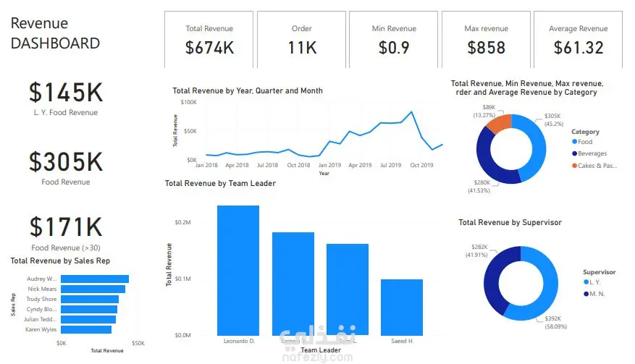Click the revenue peak on the line chart
Image resolution: width=635 pixels, height=364 pixels.
[x=411, y=112]
